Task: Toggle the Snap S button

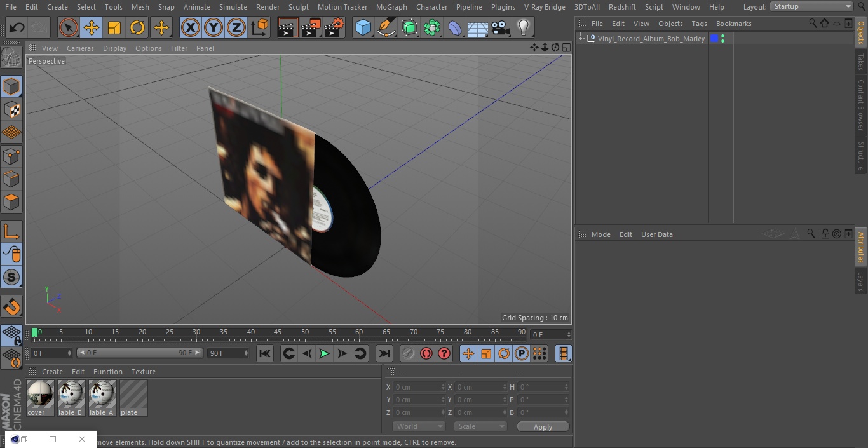Action: click(11, 277)
